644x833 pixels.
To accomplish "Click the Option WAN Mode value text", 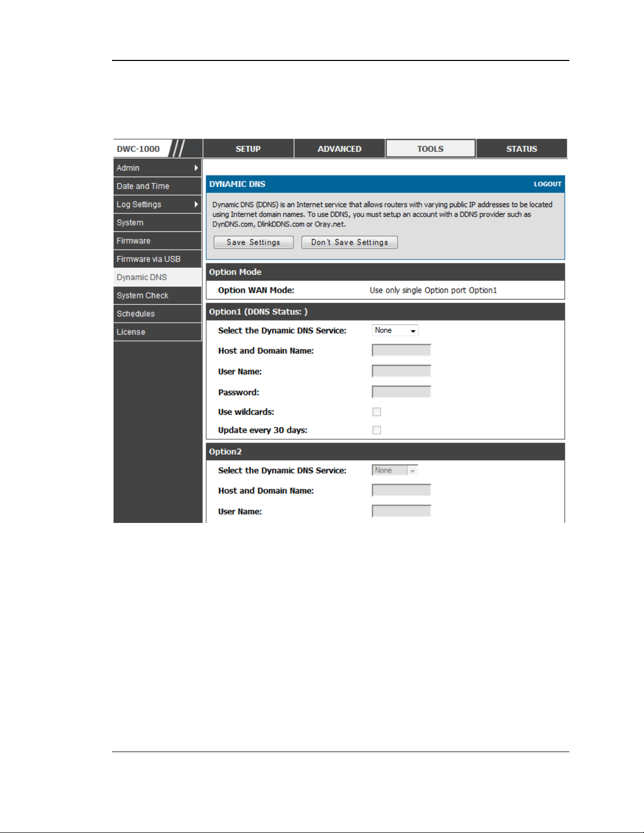I will [x=433, y=290].
